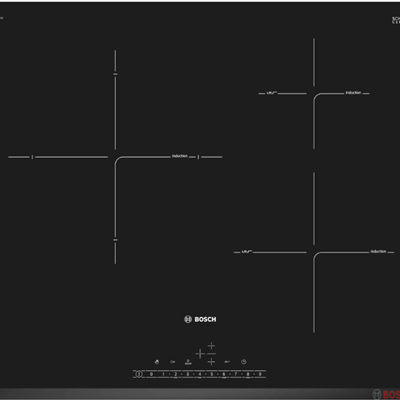The width and height of the screenshot is (400, 400).
Task: Tap the hand-shaped wipe protection icon
Action: point(157,362)
